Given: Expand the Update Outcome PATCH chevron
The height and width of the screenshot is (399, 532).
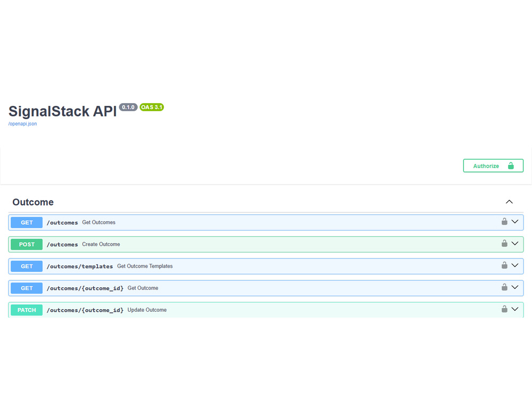Looking at the screenshot, I should click(x=514, y=310).
